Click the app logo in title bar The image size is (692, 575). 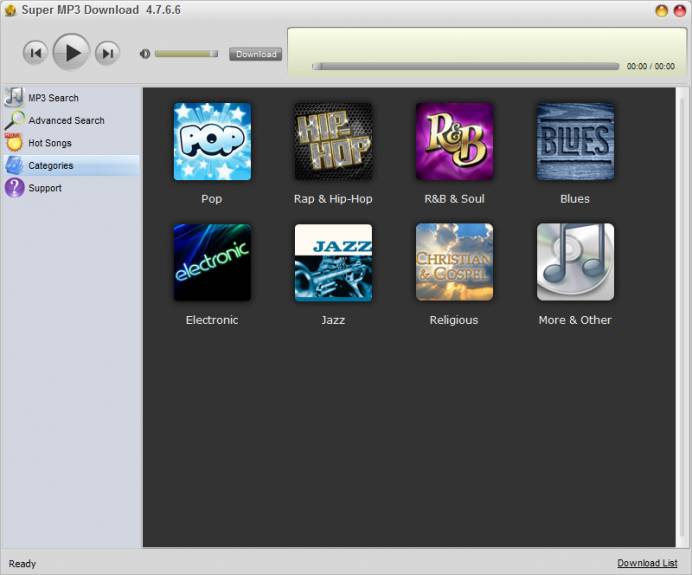click(10, 10)
